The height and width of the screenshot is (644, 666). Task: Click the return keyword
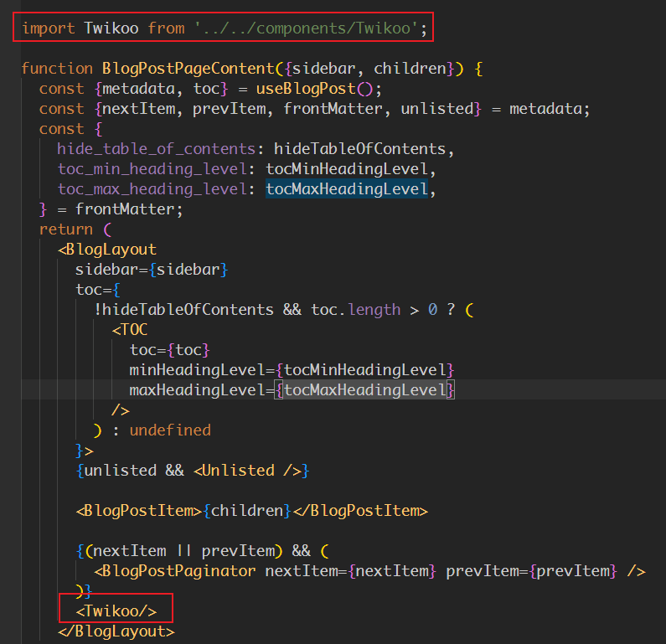[x=65, y=229]
